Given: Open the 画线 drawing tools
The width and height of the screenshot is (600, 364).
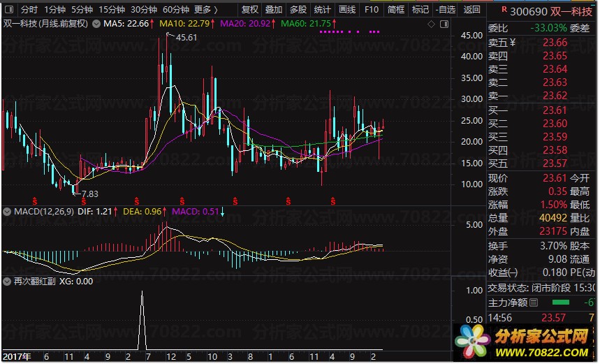Looking at the screenshot, I should click(x=347, y=10).
